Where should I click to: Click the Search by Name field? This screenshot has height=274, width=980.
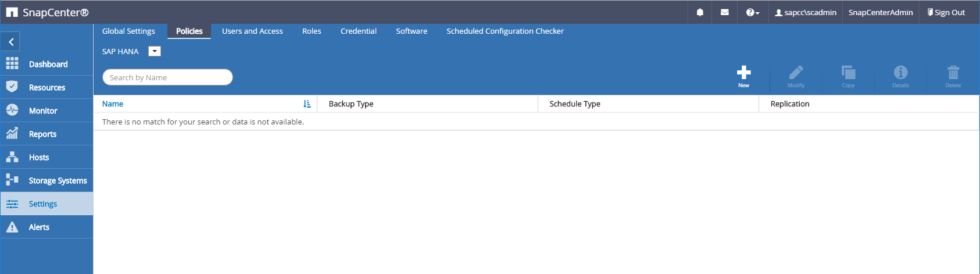click(x=167, y=77)
